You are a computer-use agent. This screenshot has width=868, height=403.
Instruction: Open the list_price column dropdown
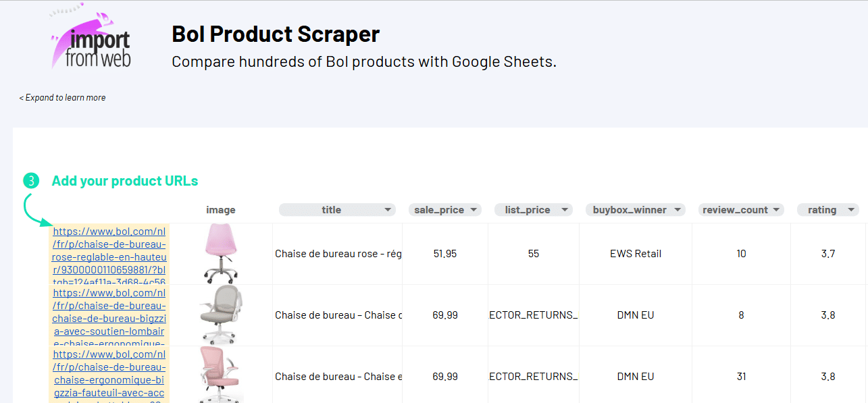565,210
